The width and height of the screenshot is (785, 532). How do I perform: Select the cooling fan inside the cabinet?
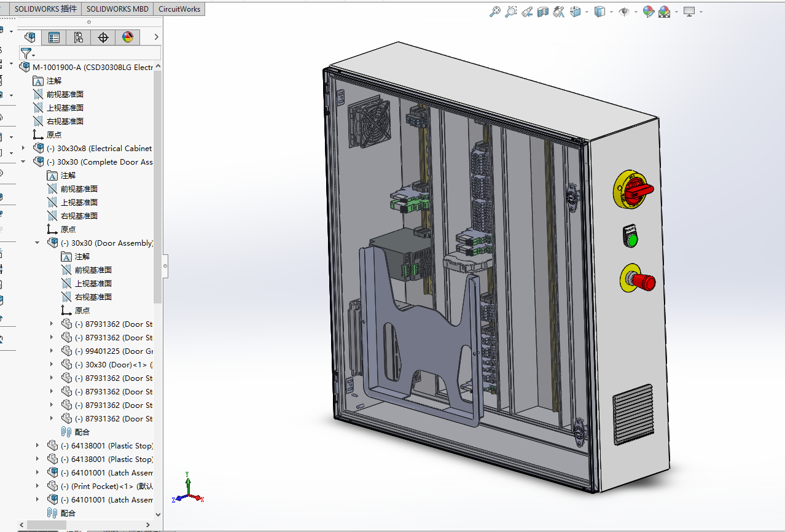click(x=369, y=122)
